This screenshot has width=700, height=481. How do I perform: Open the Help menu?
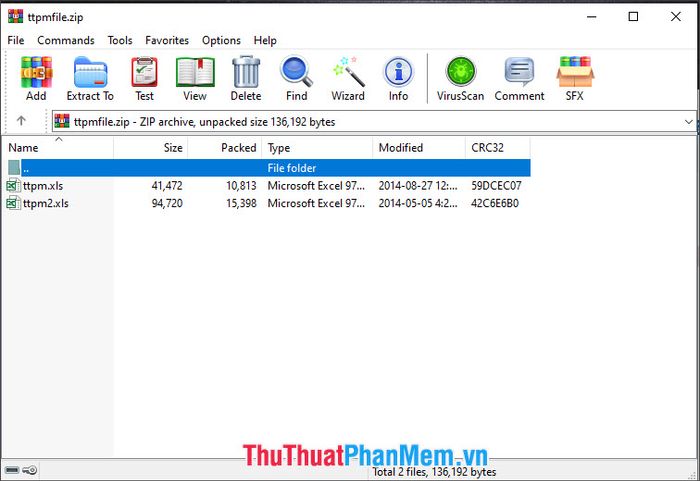(265, 40)
